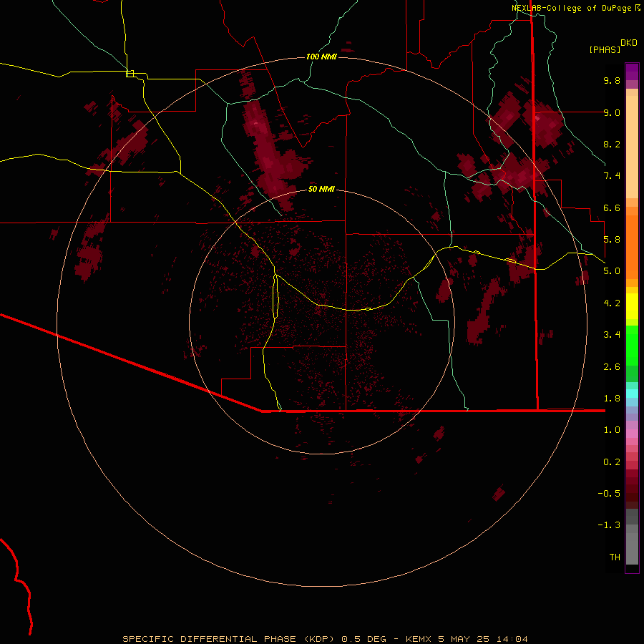Viewport: 644px width, 644px height.
Task: Click the cyan swatch near 1.8
Action: click(632, 394)
